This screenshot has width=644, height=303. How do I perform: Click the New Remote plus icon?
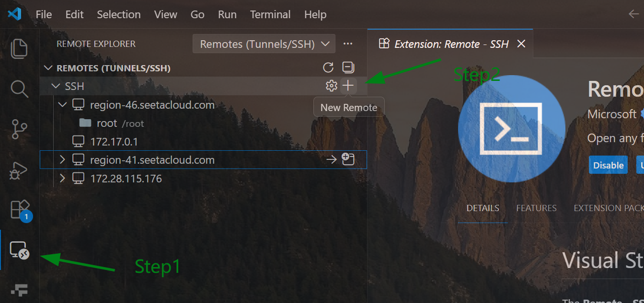[x=348, y=86]
